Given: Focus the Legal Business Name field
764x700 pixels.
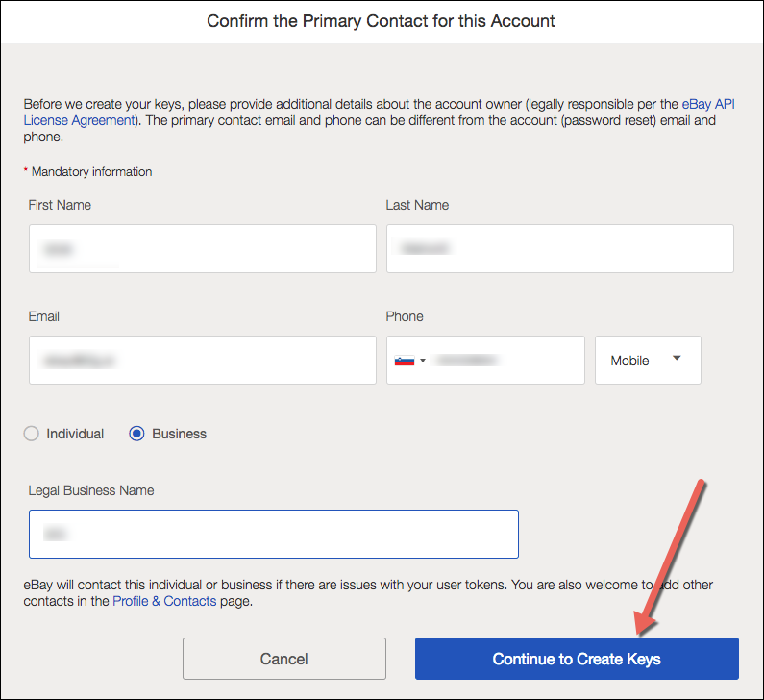Looking at the screenshot, I should tap(273, 535).
